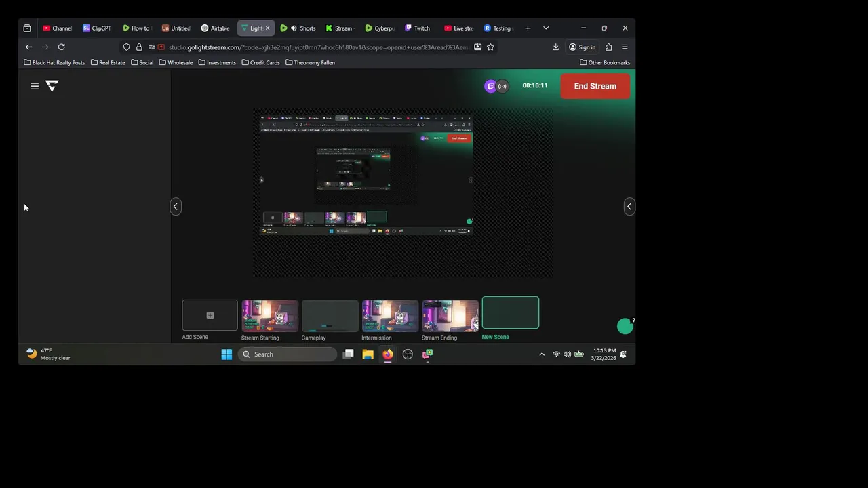Reload the current page
Screen dimensions: 868x488
[61, 47]
